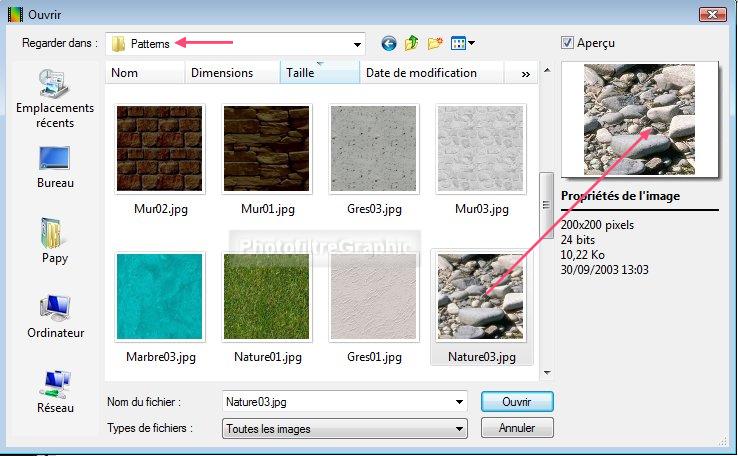Open the Papy user folder

click(x=54, y=240)
